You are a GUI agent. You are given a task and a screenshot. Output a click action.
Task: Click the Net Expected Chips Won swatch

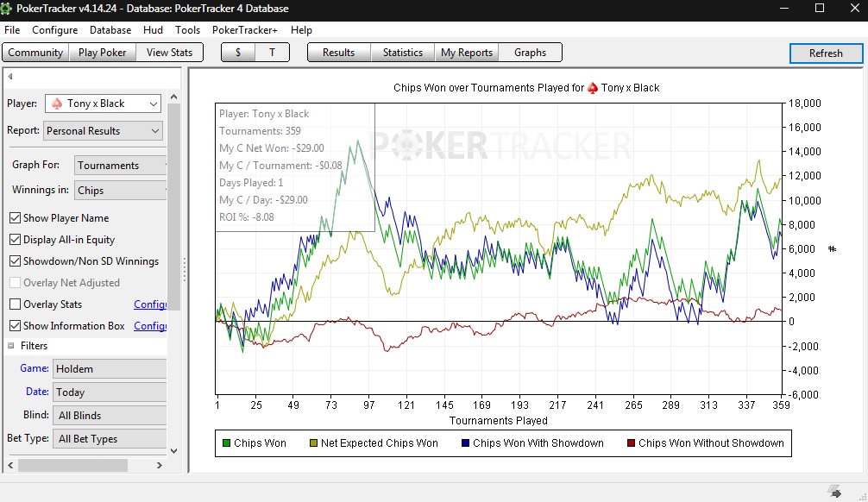click(x=313, y=443)
